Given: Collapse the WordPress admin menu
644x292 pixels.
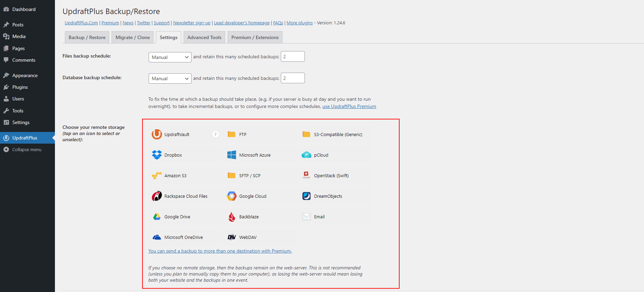Looking at the screenshot, I should click(27, 149).
